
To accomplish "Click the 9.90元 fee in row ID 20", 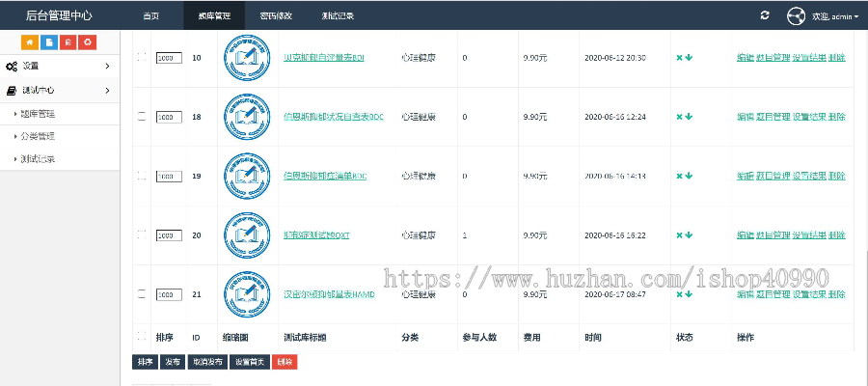I will [535, 235].
